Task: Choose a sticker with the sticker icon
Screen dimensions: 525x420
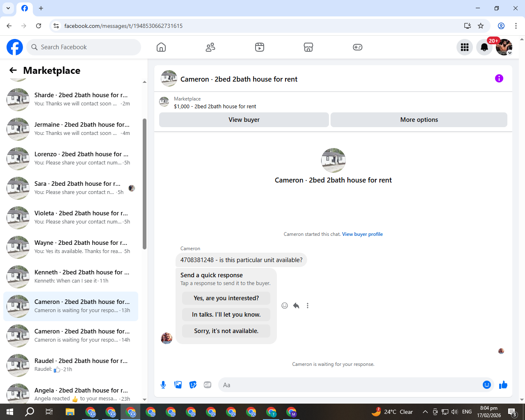Action: (x=193, y=385)
